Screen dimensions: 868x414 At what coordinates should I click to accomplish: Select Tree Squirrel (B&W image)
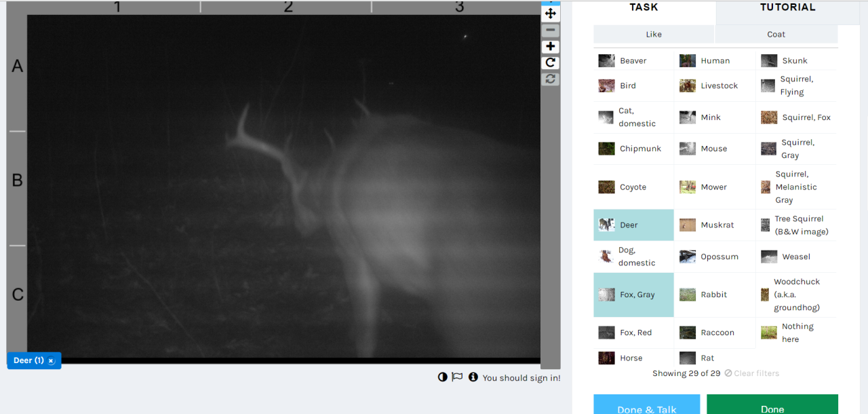pos(797,225)
